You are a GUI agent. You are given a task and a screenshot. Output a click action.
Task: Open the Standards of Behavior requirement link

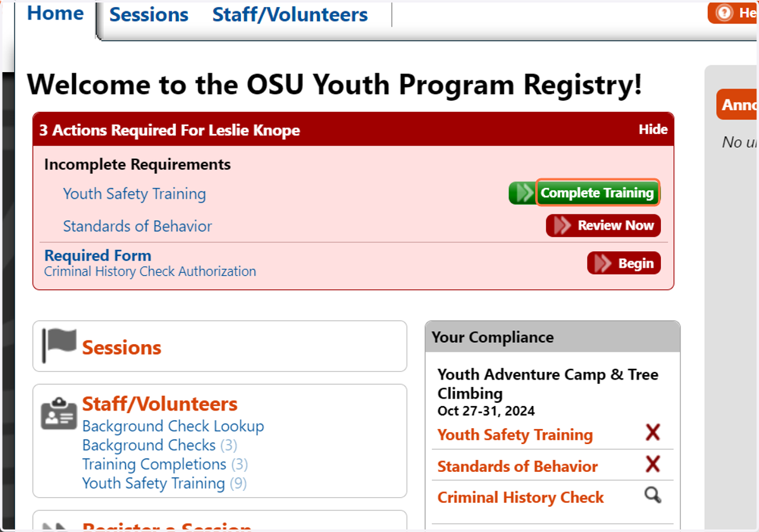137,226
